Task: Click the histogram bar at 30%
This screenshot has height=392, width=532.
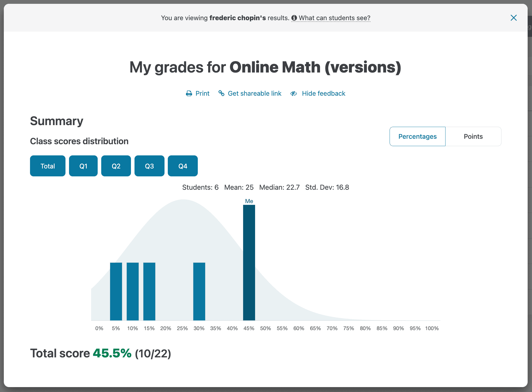Action: point(199,291)
